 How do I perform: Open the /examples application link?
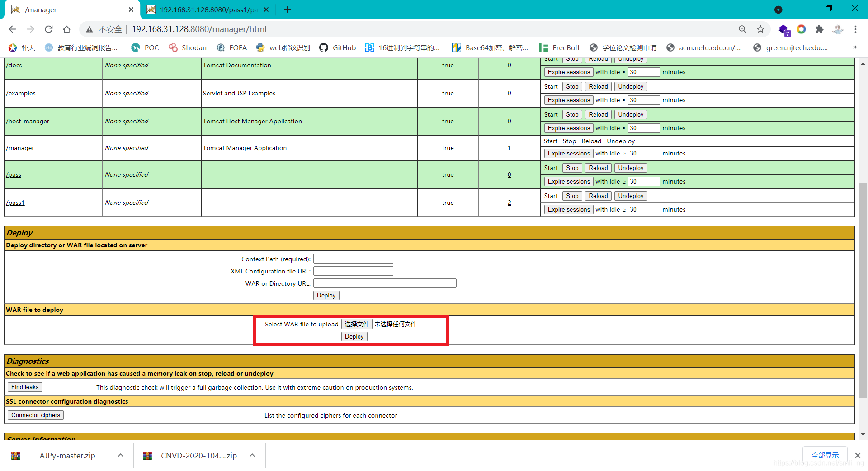[x=21, y=93]
